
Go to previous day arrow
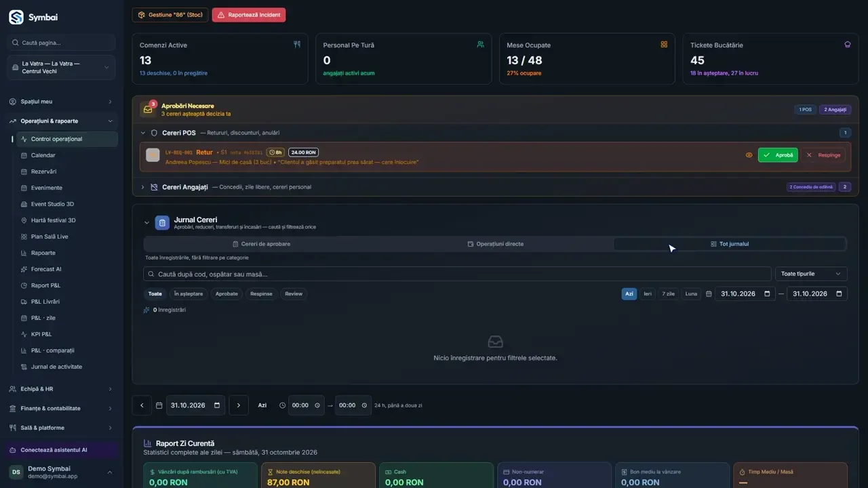pyautogui.click(x=142, y=405)
